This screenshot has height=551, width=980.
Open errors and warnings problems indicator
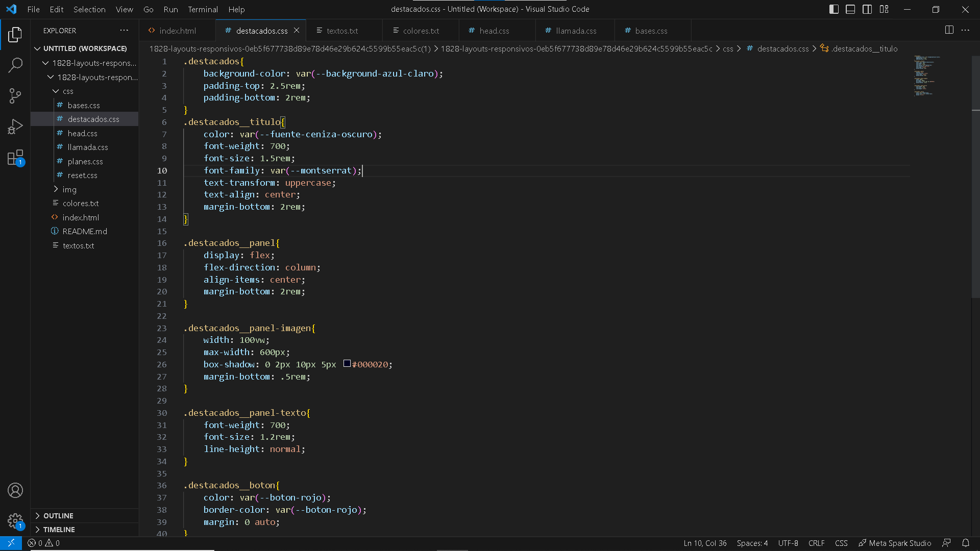43,543
